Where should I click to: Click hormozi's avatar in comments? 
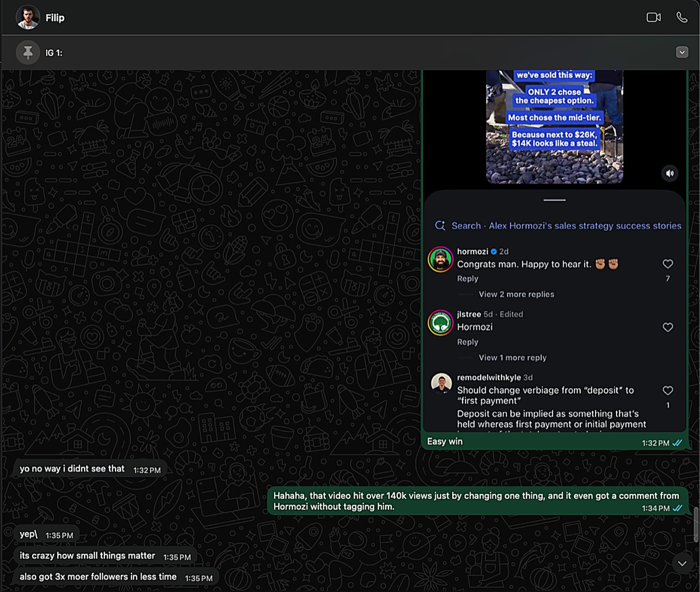440,260
